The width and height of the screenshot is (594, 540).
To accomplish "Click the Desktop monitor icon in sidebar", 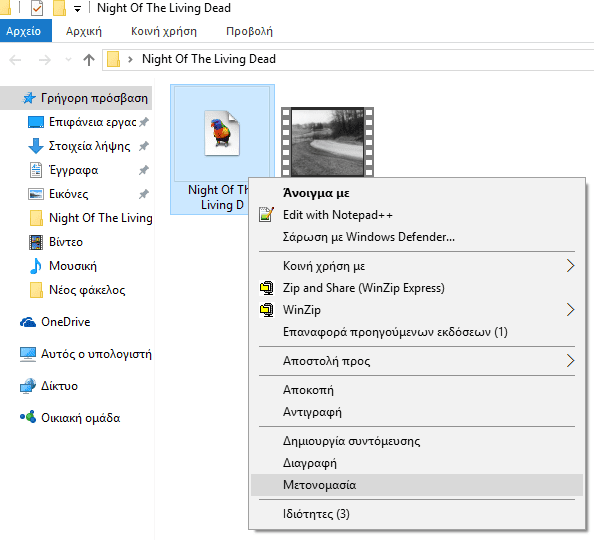I will coord(36,122).
